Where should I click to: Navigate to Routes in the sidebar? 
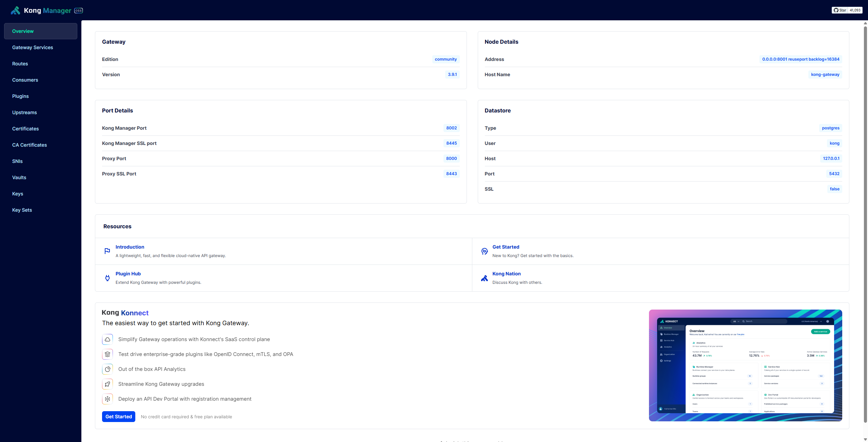tap(20, 64)
